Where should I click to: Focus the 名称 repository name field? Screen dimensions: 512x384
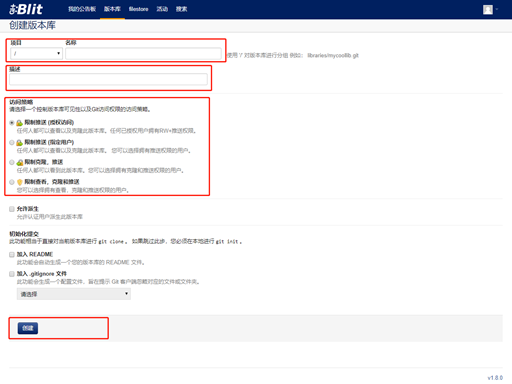pyautogui.click(x=143, y=53)
